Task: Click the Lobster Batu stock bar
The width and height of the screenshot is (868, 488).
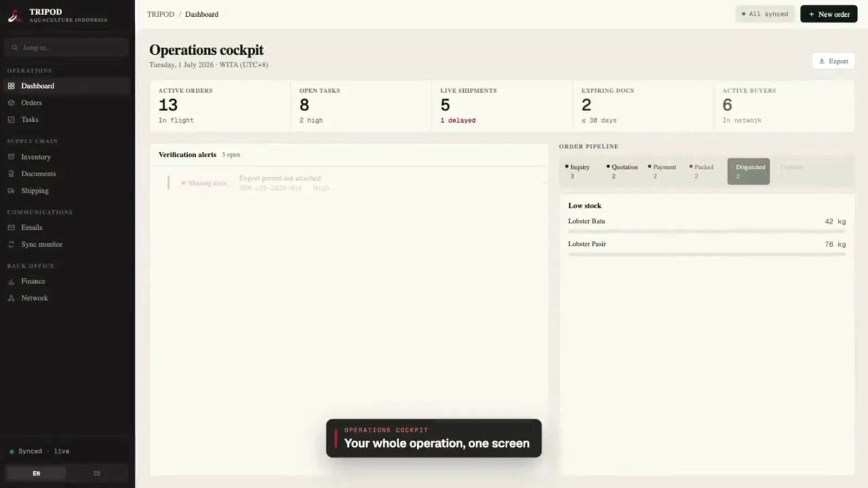Action: [707, 232]
